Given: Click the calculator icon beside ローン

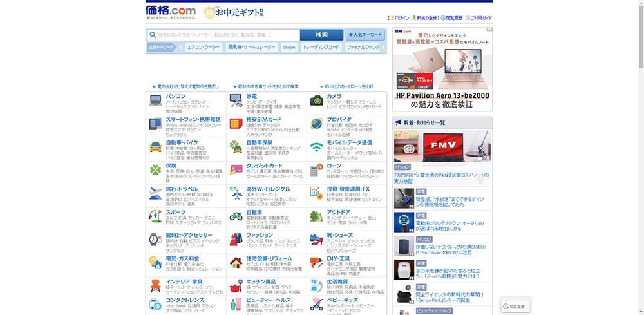Looking at the screenshot, I should (x=316, y=170).
